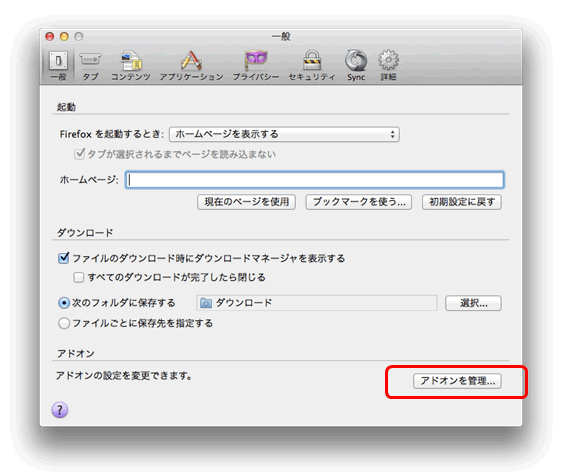Click the 起動 section heading
The height and width of the screenshot is (472, 563).
pyautogui.click(x=66, y=107)
